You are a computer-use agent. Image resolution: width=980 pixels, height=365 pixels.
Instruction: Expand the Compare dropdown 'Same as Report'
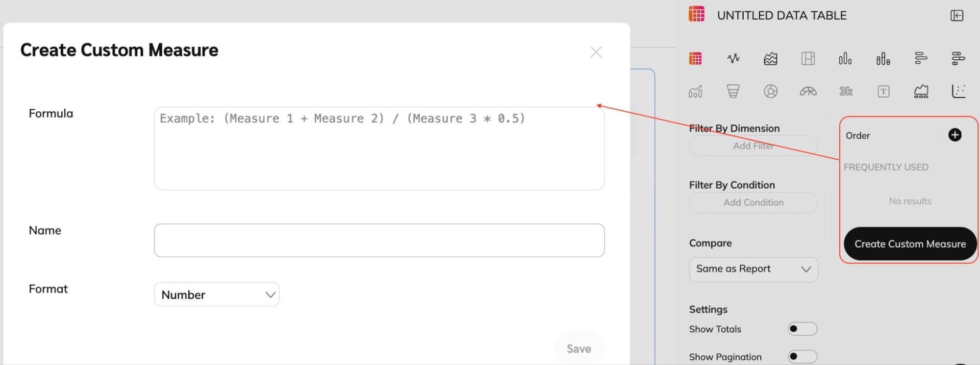tap(753, 269)
